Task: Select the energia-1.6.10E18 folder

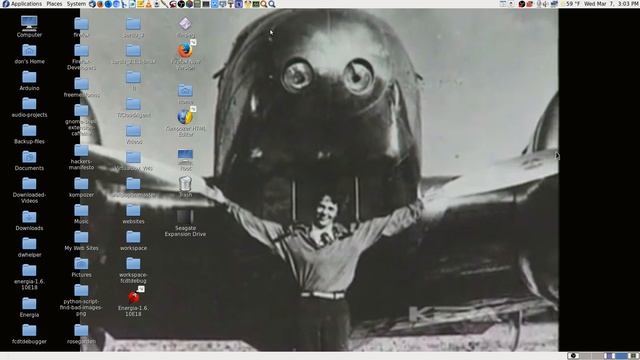Action: (29, 277)
